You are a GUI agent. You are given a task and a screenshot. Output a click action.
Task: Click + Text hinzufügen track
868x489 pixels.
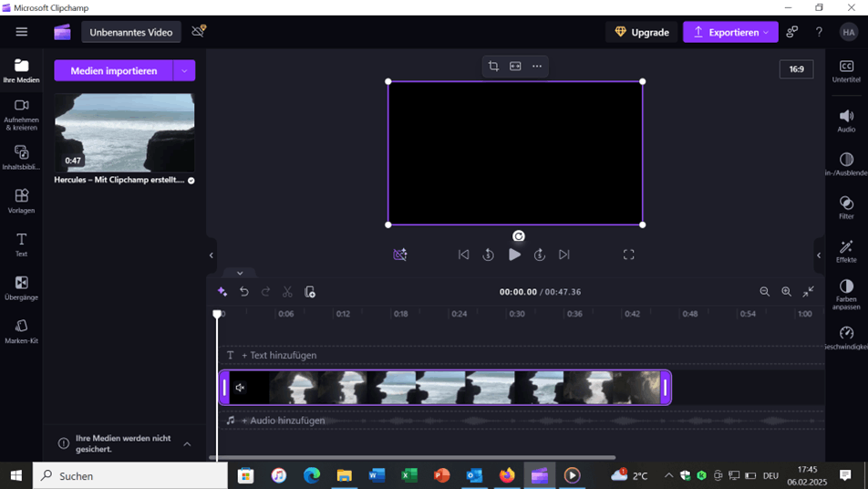coord(279,355)
